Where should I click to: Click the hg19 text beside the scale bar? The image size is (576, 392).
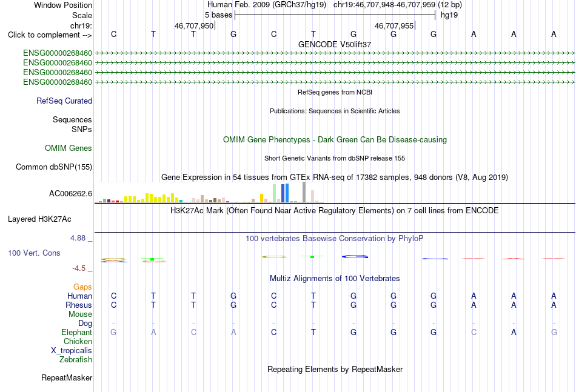pyautogui.click(x=449, y=15)
